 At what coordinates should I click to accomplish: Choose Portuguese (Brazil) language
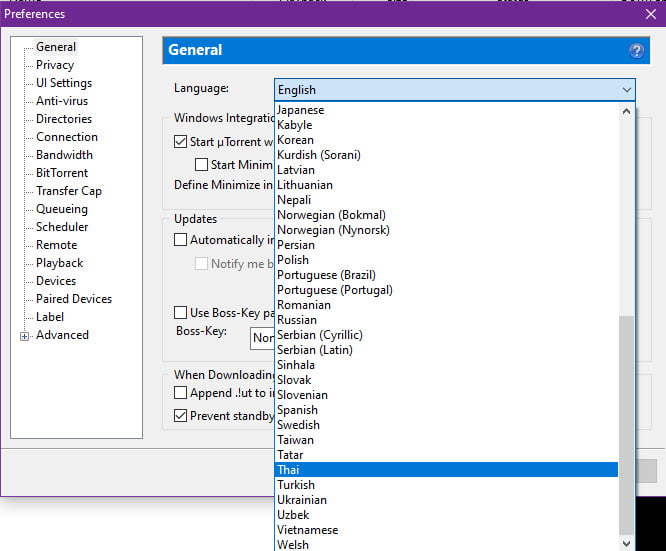click(446, 275)
